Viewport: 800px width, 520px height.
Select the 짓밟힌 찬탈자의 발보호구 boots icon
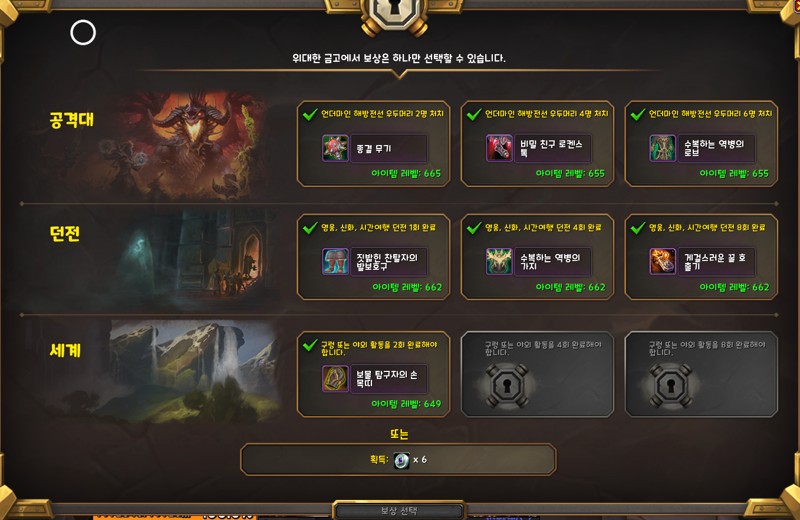(x=335, y=261)
